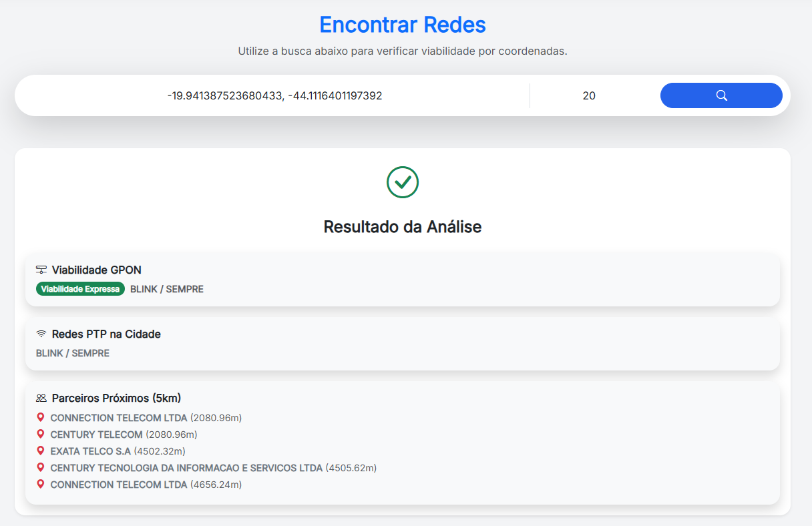
Task: Click the Resultado da Análise heading
Action: (x=403, y=227)
